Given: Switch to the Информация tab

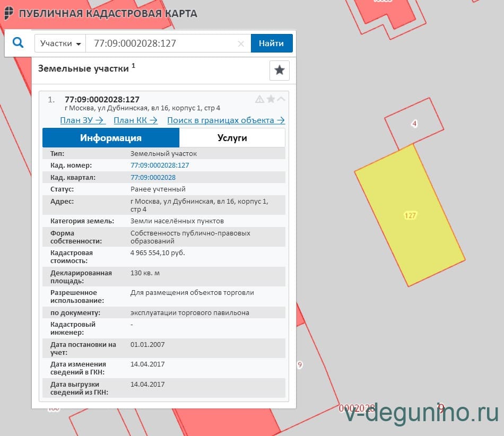Looking at the screenshot, I should coord(111,138).
